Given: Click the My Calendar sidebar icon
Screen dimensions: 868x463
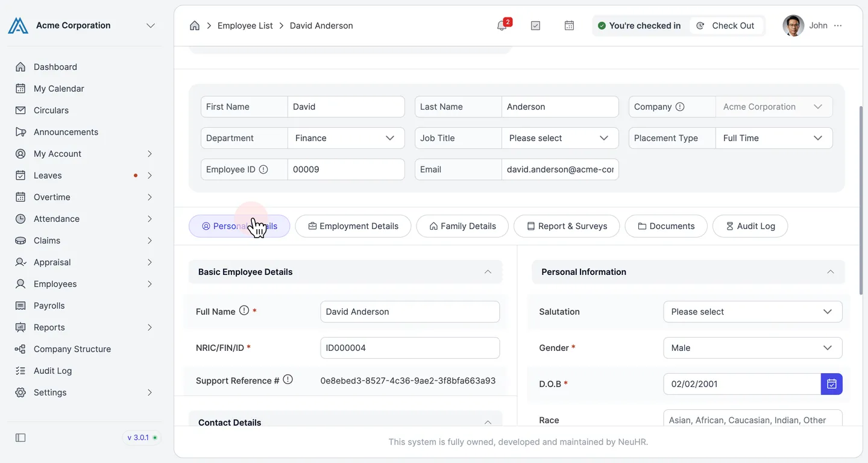Looking at the screenshot, I should point(20,89).
